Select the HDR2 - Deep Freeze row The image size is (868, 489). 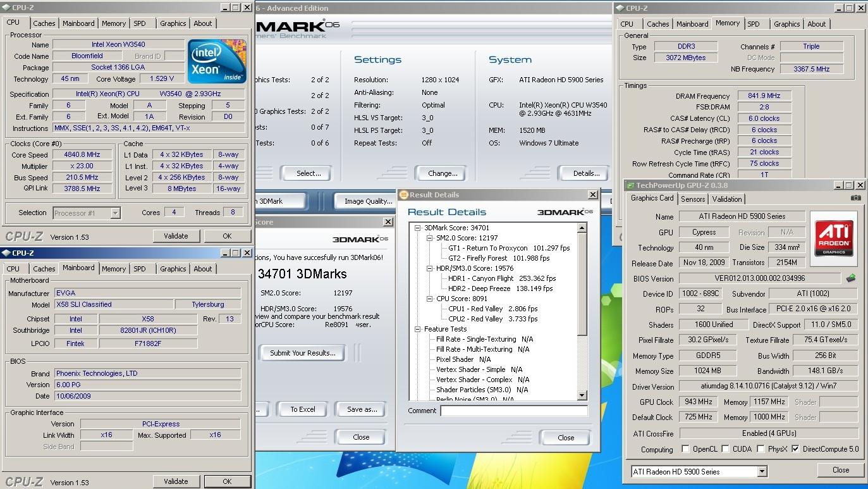(x=500, y=288)
